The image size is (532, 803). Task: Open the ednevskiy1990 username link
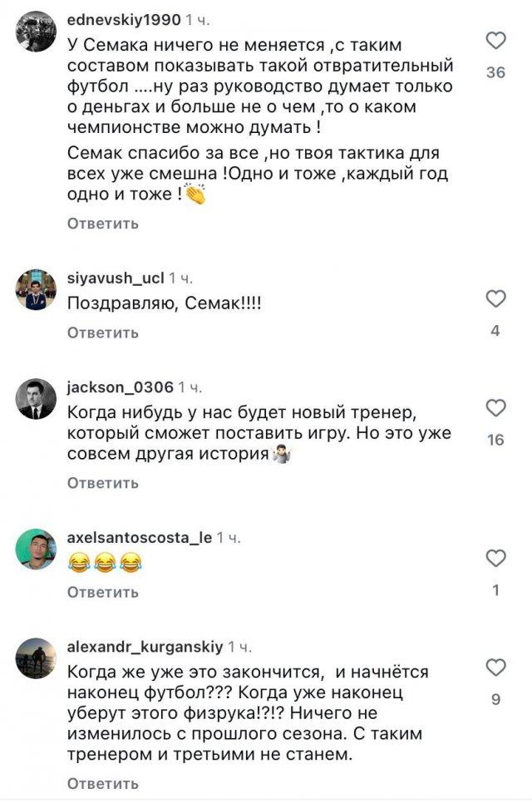pyautogui.click(x=122, y=18)
